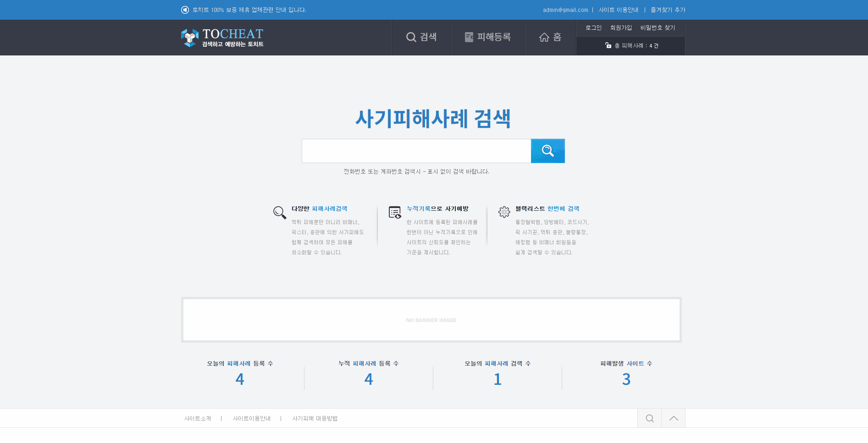Open the 피해등록 menu item
The height and width of the screenshot is (443, 868).
point(487,37)
